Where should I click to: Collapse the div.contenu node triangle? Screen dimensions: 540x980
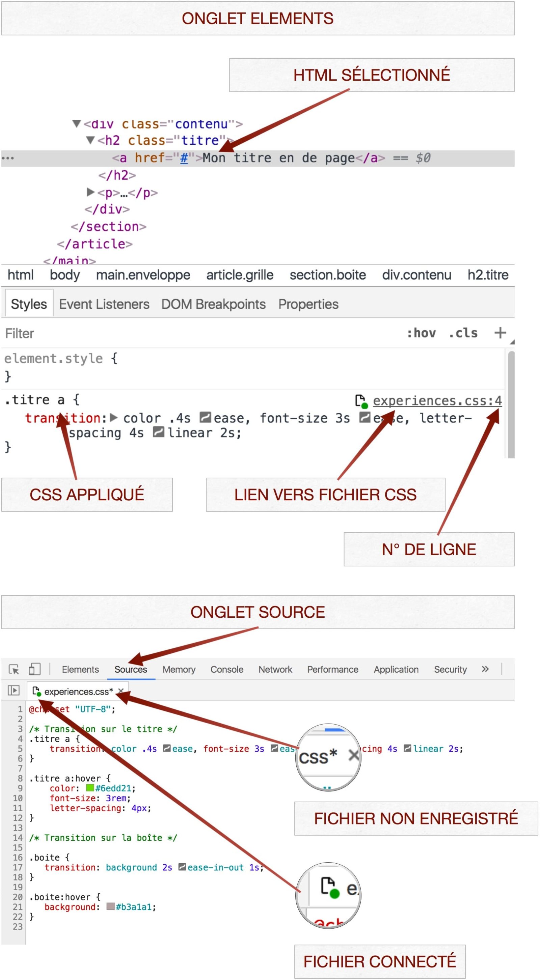tap(78, 124)
